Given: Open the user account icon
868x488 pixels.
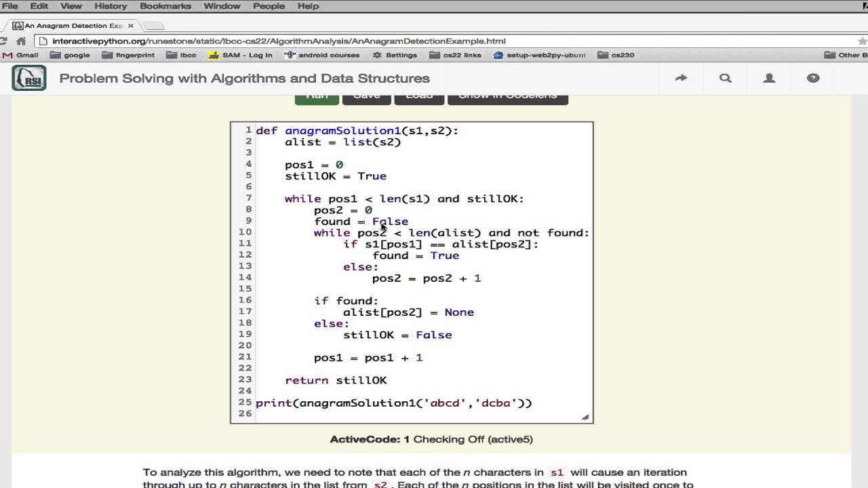Looking at the screenshot, I should coord(769,79).
